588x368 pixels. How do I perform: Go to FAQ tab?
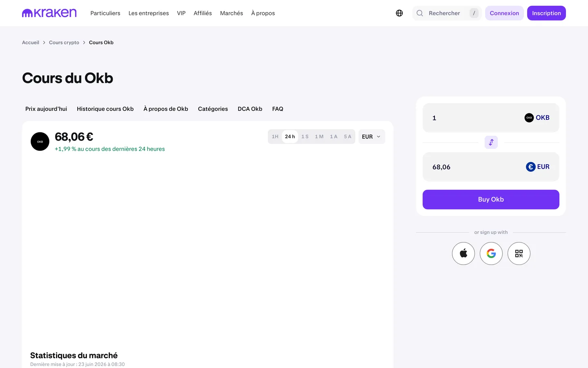[278, 109]
